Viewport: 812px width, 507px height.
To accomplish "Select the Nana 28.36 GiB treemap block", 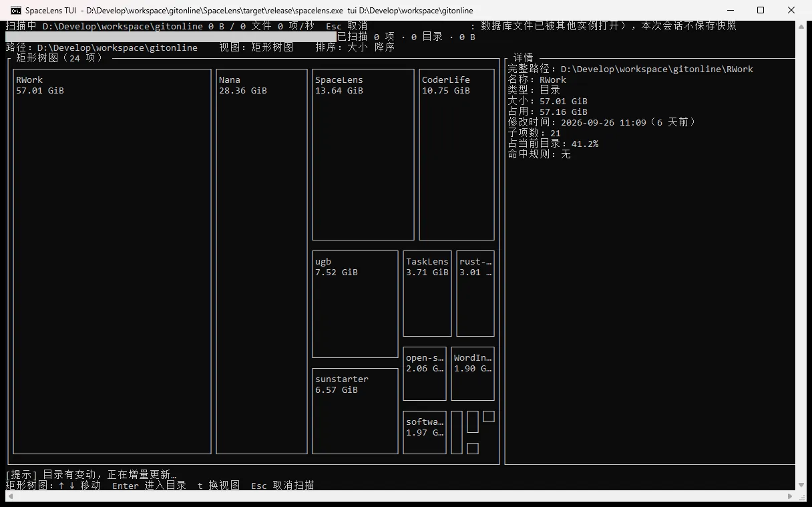I will pos(262,261).
